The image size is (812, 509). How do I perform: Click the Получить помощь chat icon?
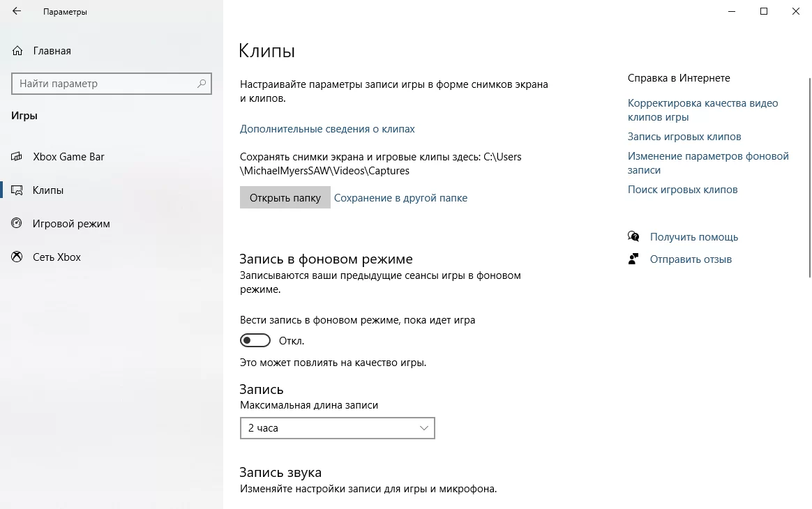[633, 237]
